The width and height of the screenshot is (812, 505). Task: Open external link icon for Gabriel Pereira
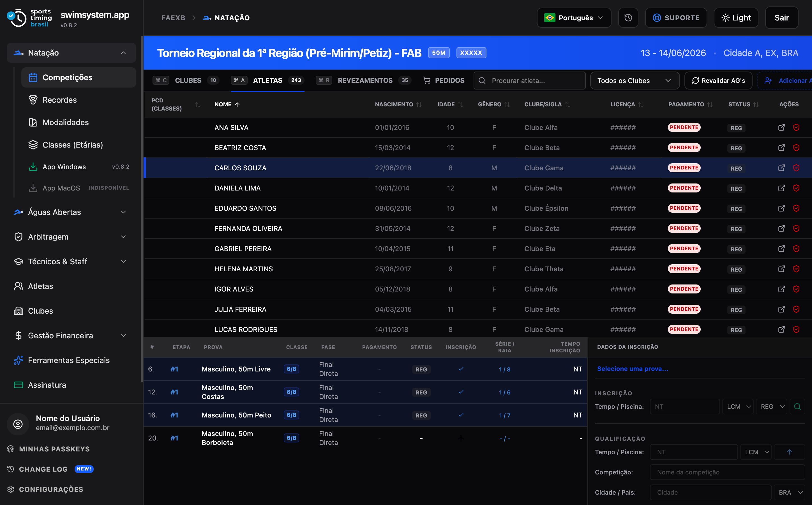click(x=781, y=249)
